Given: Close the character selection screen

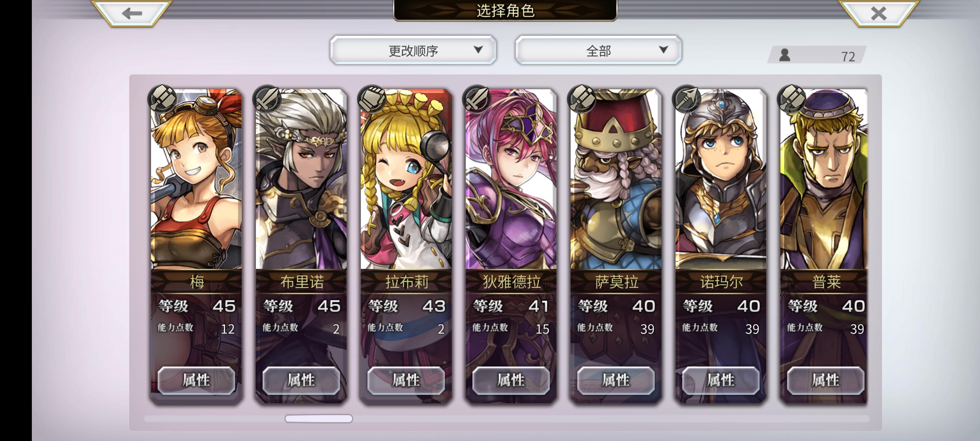Looking at the screenshot, I should 878,13.
